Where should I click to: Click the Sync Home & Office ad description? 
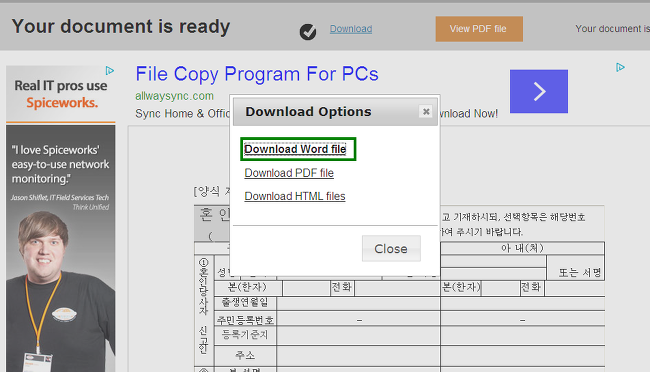[x=182, y=114]
